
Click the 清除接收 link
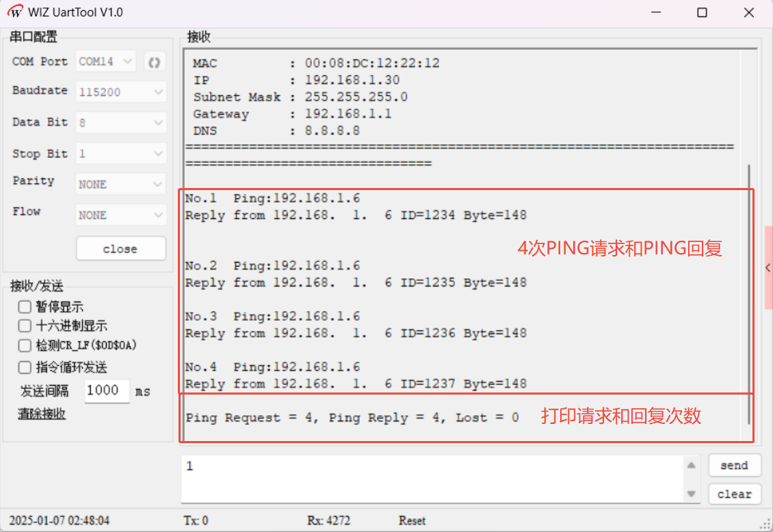pyautogui.click(x=42, y=414)
